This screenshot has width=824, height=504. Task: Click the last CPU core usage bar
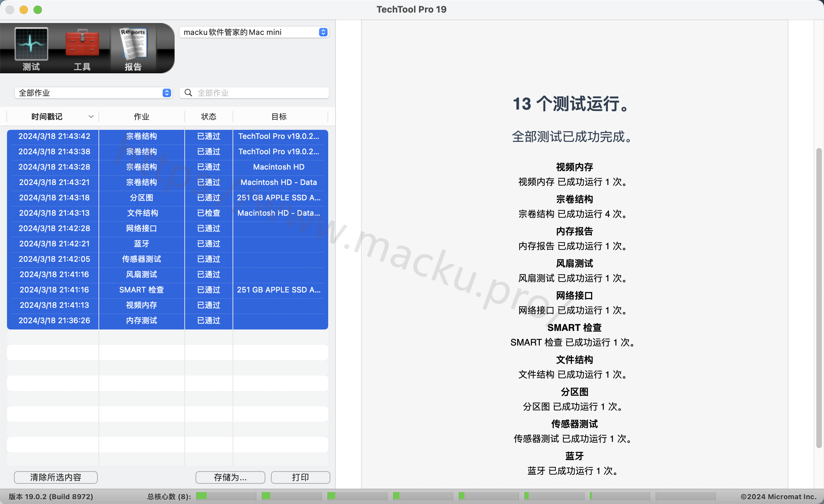click(x=685, y=496)
